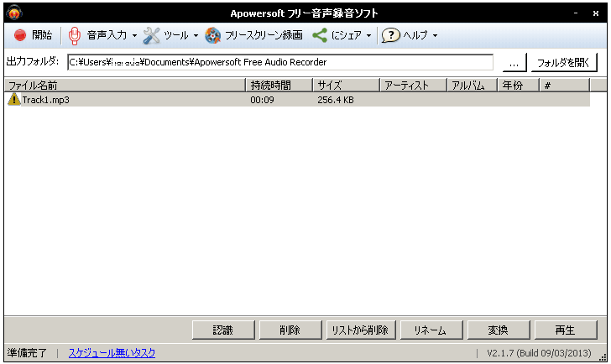
Task: Sort by サイズ column header
Action: [x=347, y=86]
